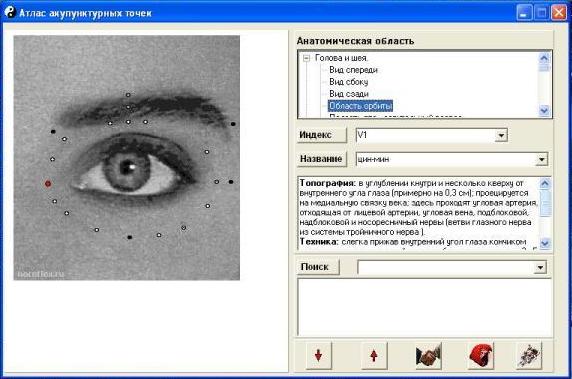572x379 pixels.
Task: Select the red highlighted acupuncture point
Action: point(48,183)
